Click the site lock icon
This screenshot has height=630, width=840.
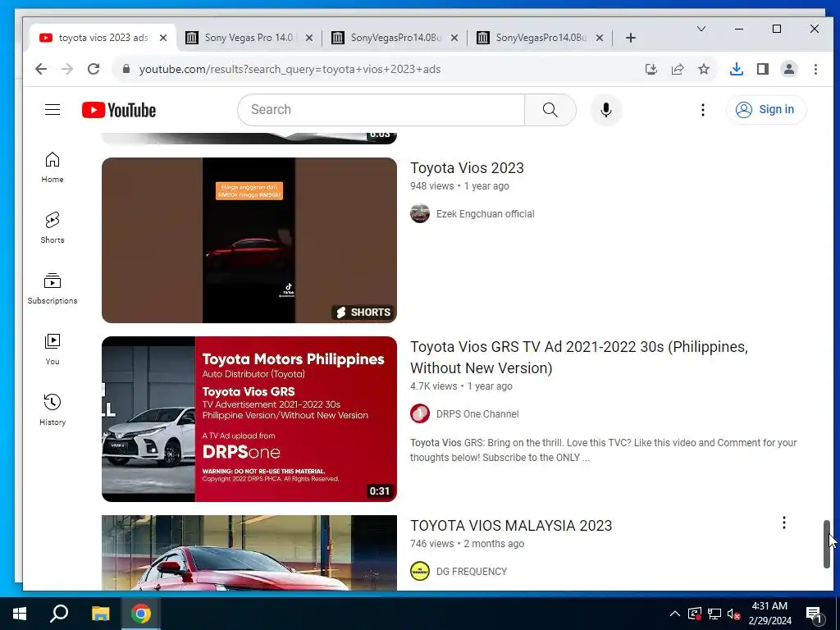126,69
